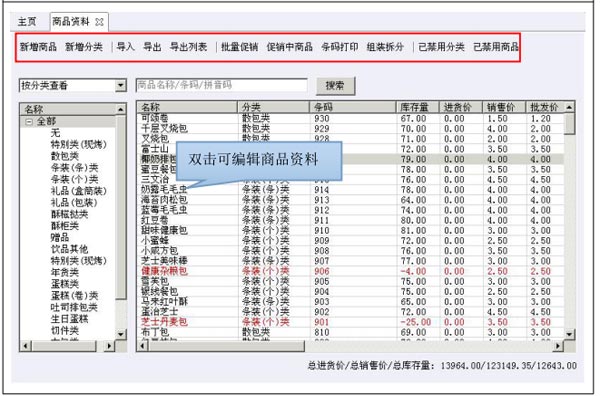The width and height of the screenshot is (600, 396).
Task: Click the product table's down scroll arrow
Action: 569,334
